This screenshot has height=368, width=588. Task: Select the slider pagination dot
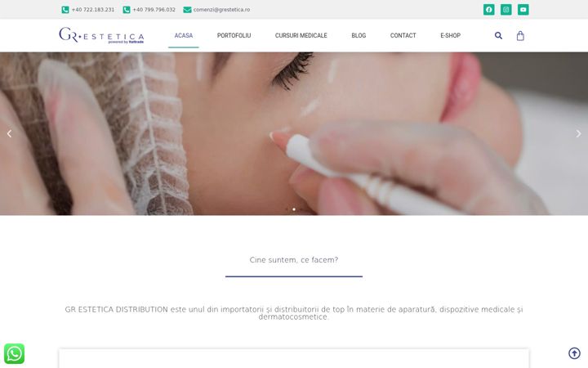coord(294,209)
